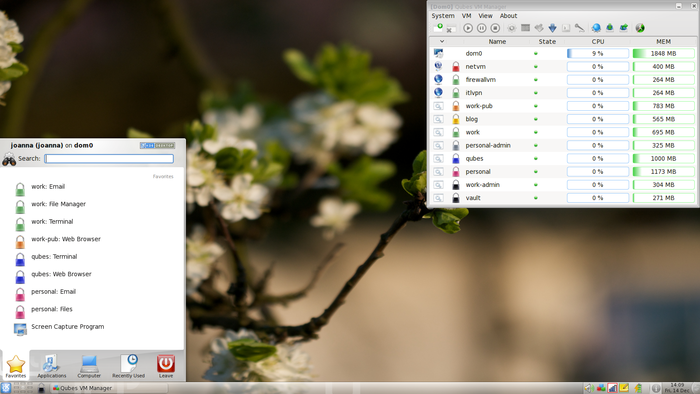The width and height of the screenshot is (700, 394).
Task: Click the red Leave button
Action: tap(166, 366)
